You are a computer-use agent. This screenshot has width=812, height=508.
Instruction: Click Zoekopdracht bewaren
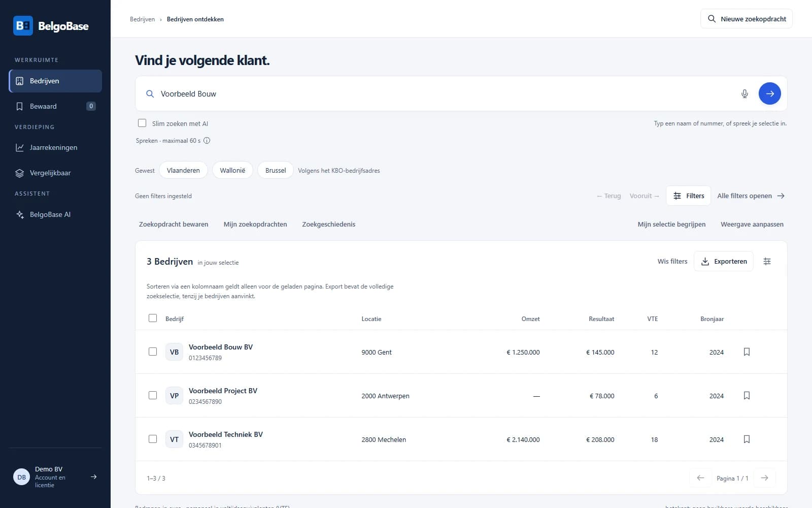tap(174, 224)
